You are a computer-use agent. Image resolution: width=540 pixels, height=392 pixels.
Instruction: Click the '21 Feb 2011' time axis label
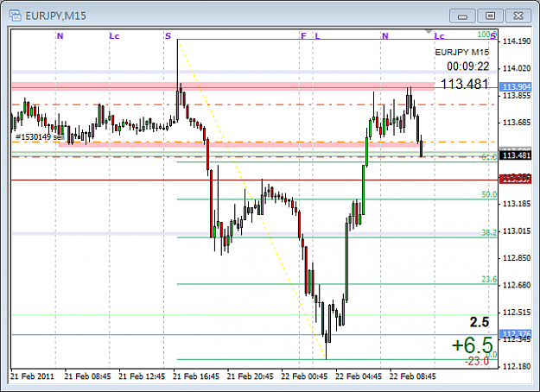(x=32, y=376)
